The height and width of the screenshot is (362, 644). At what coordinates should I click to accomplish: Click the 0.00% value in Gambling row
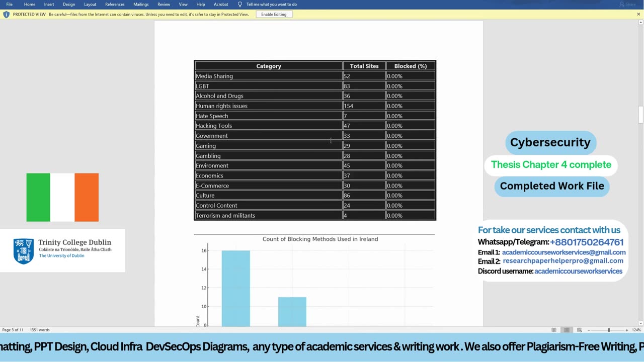tap(394, 156)
